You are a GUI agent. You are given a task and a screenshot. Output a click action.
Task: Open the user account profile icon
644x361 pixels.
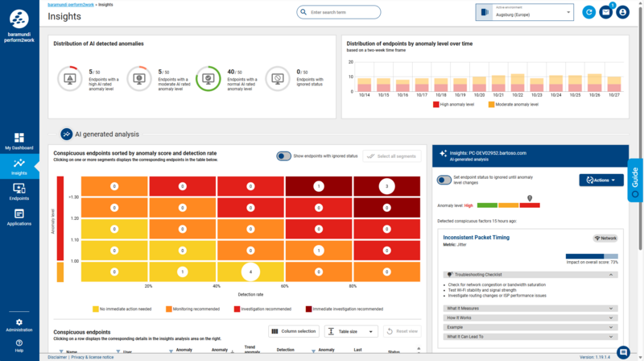(x=622, y=12)
